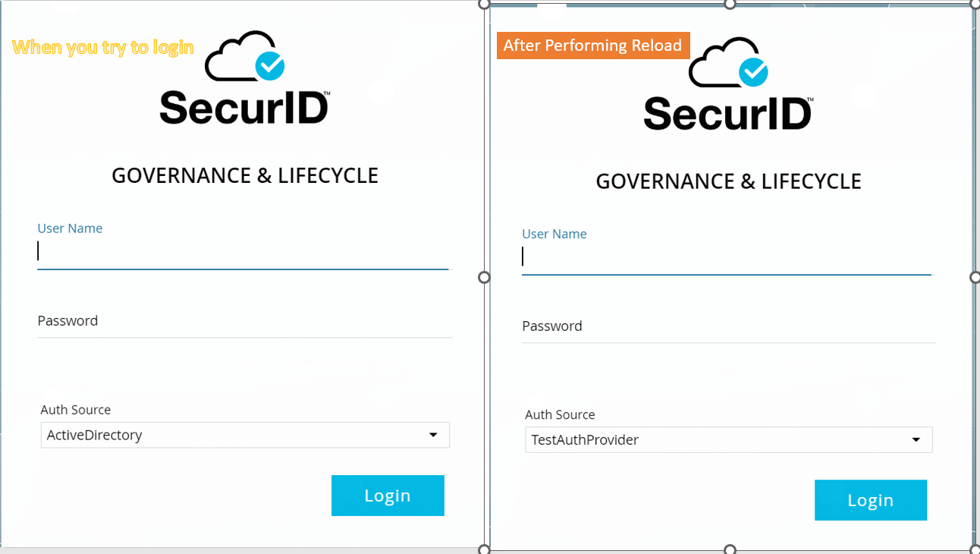
Task: Click the SecurID cloud logo in right panel
Action: [x=728, y=84]
